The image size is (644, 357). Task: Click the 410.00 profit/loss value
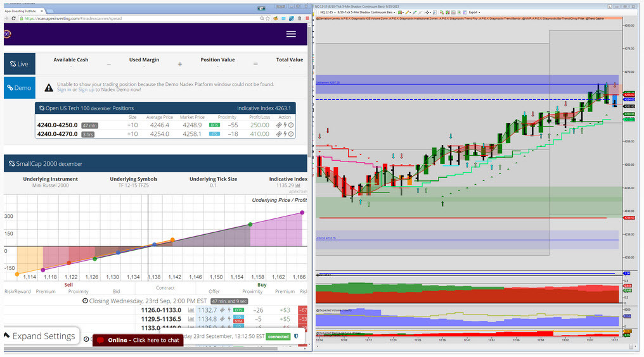(x=260, y=134)
